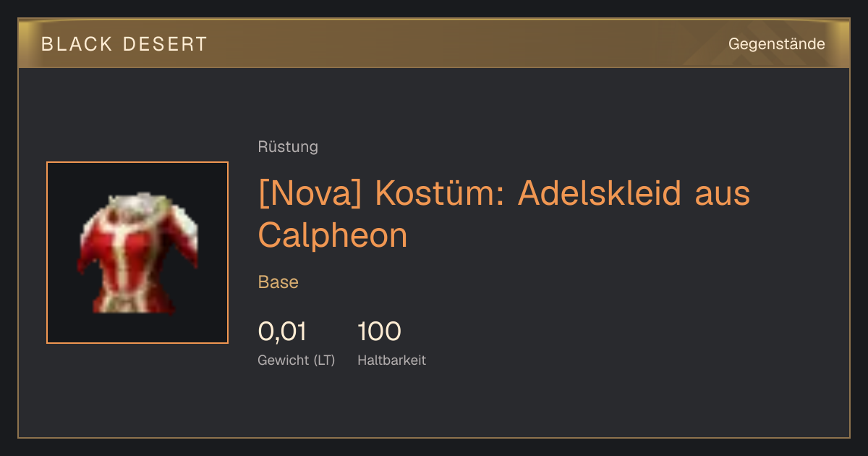Click Adelskleid in the item title
This screenshot has height=456, width=868.
600,194
